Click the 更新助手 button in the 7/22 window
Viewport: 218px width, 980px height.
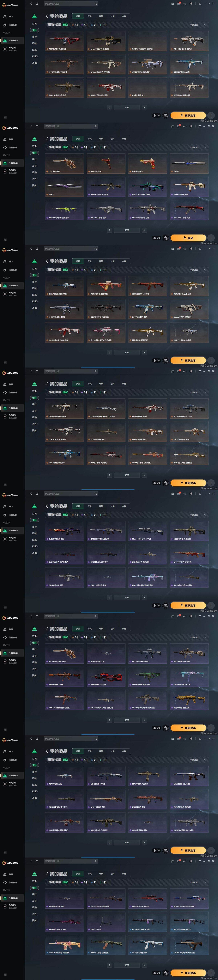pos(188,605)
